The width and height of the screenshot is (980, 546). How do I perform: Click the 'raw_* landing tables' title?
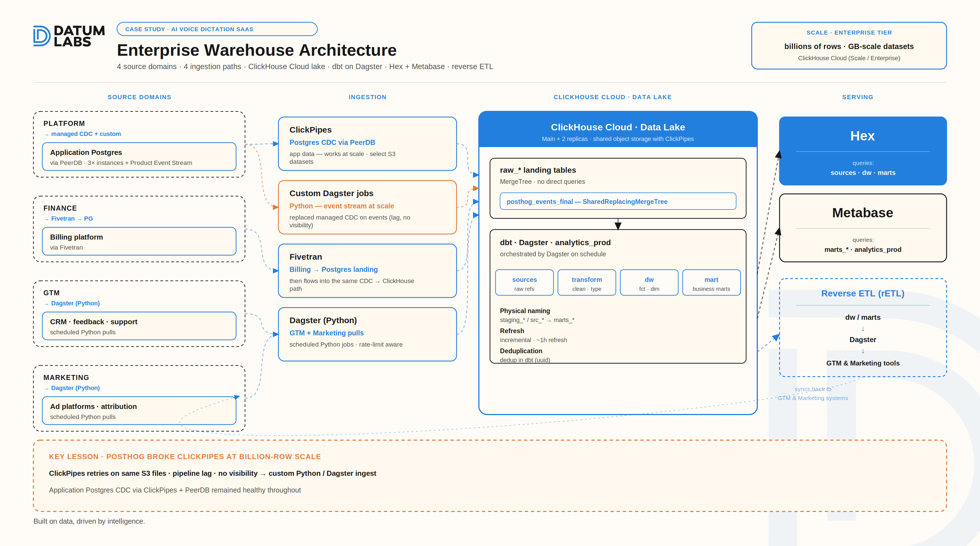[x=538, y=170]
